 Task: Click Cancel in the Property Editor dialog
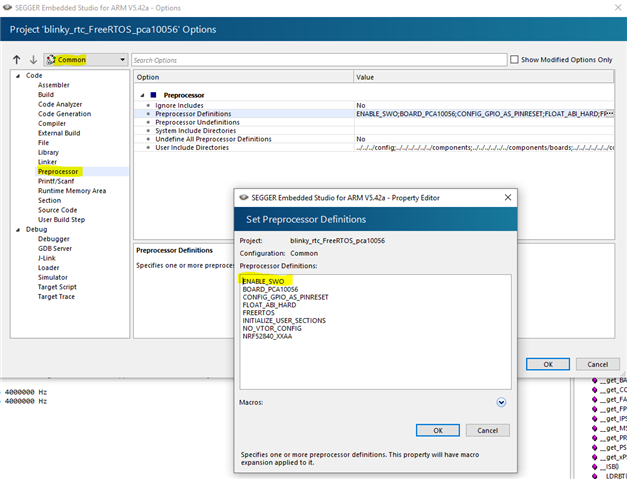coord(487,430)
